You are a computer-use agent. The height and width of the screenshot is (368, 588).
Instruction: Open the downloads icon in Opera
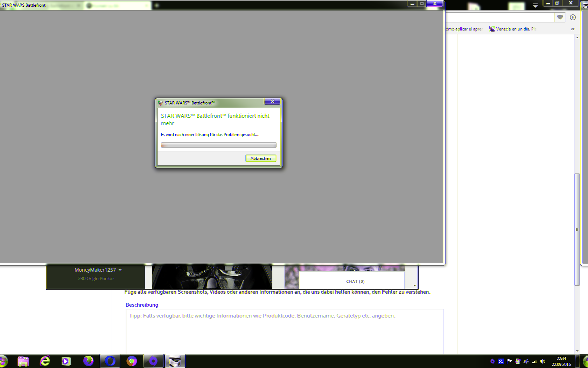click(573, 17)
